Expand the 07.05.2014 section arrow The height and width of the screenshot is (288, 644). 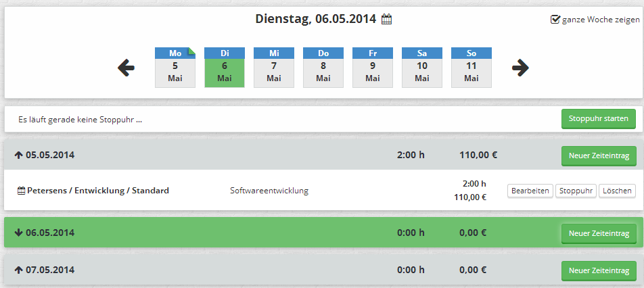click(x=18, y=270)
